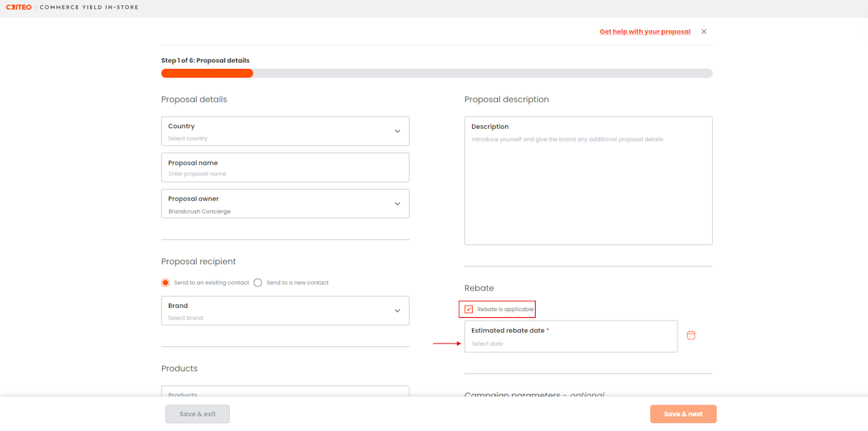
Task: Click the Save & exit button
Action: point(197,414)
